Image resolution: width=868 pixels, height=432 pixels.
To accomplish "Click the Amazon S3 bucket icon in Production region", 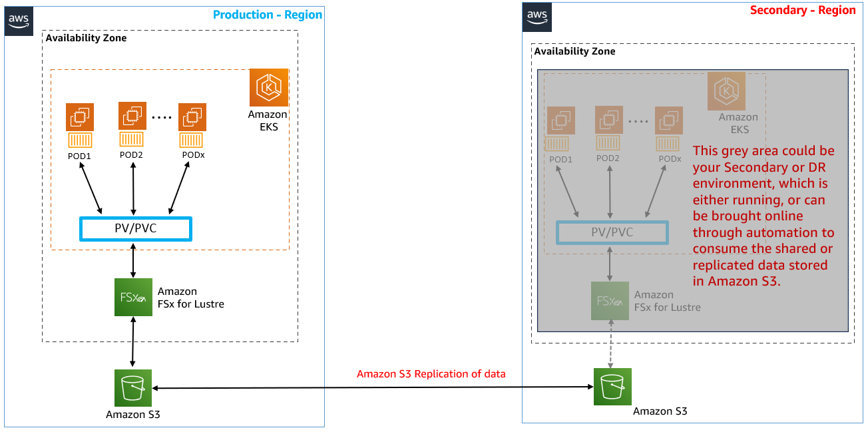I will (x=133, y=387).
